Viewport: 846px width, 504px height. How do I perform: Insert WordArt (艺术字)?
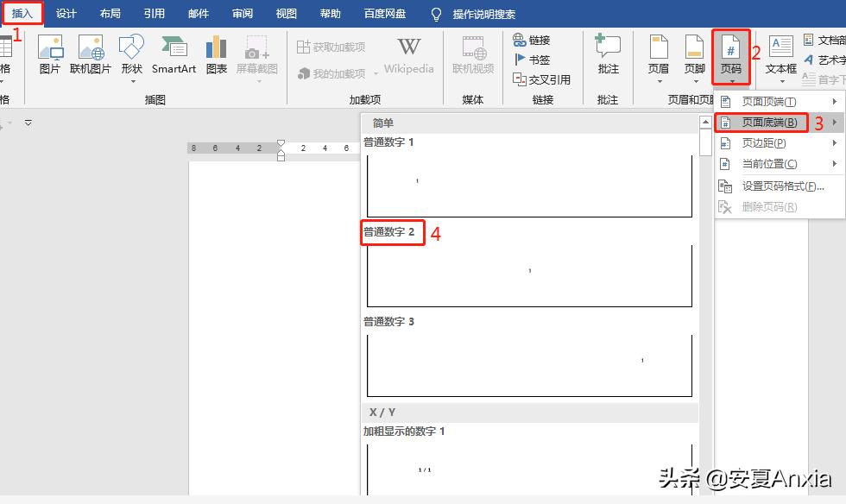click(x=824, y=59)
